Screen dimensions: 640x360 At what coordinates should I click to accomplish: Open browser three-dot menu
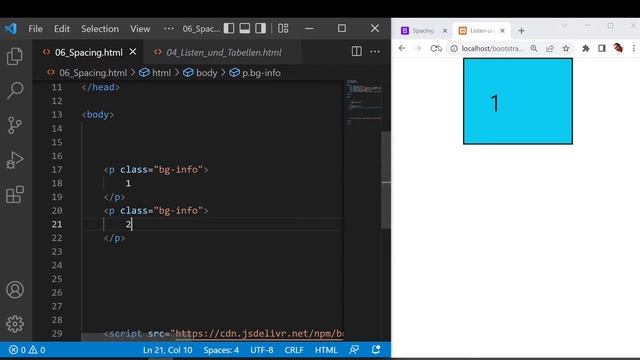coord(633,48)
